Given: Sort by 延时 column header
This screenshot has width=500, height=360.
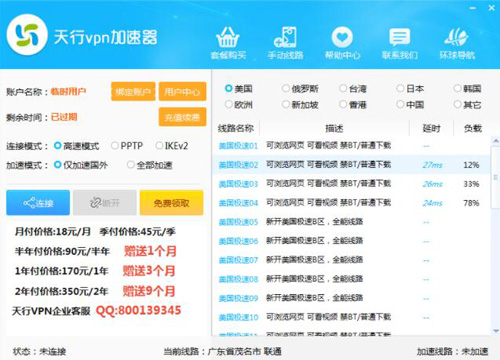Looking at the screenshot, I should 431,128.
